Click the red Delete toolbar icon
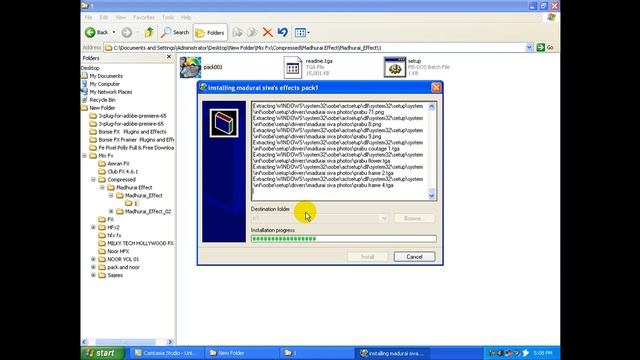Image resolution: width=640 pixels, height=360 pixels. coord(267,32)
